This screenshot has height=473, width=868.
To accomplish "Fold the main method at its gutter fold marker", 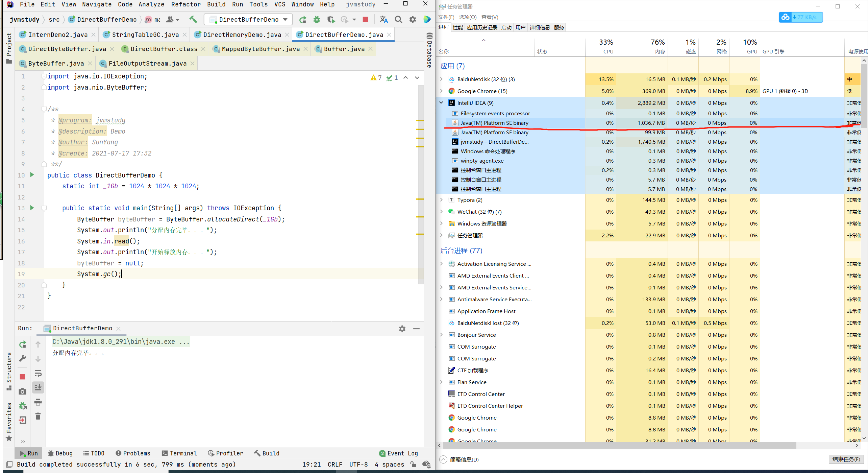I will 44,208.
